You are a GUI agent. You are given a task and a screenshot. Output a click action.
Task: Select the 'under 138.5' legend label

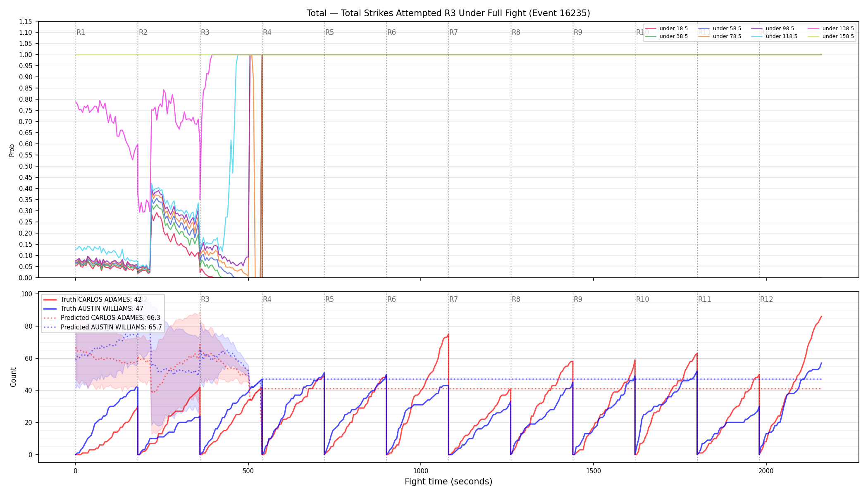pos(838,29)
